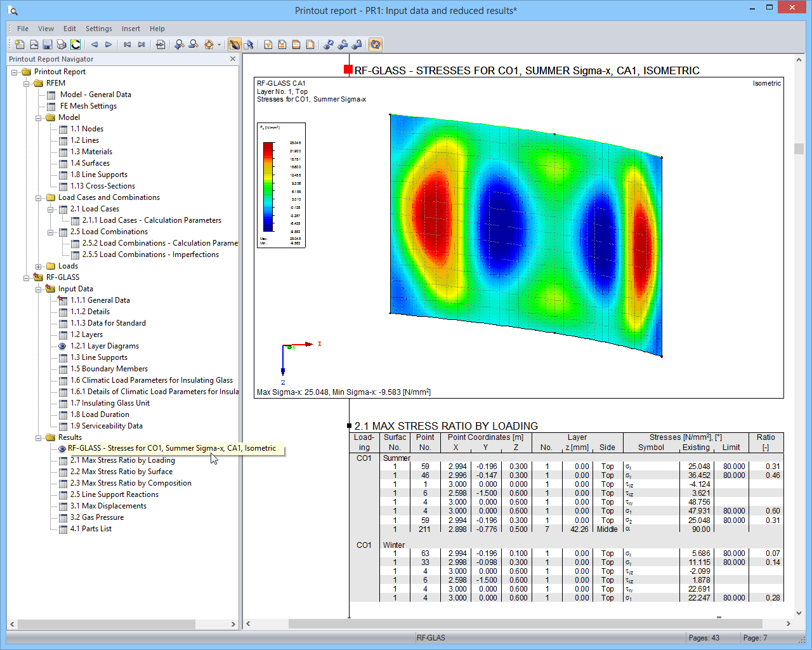Click the third blue link icon
This screenshot has height=650, width=812.
click(357, 44)
